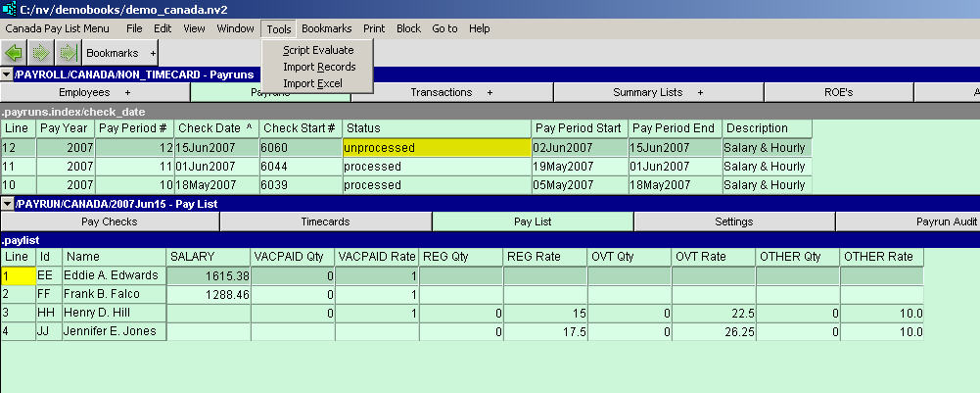This screenshot has height=393, width=980.
Task: Click the forward-to-end arrow icon
Action: [x=67, y=52]
